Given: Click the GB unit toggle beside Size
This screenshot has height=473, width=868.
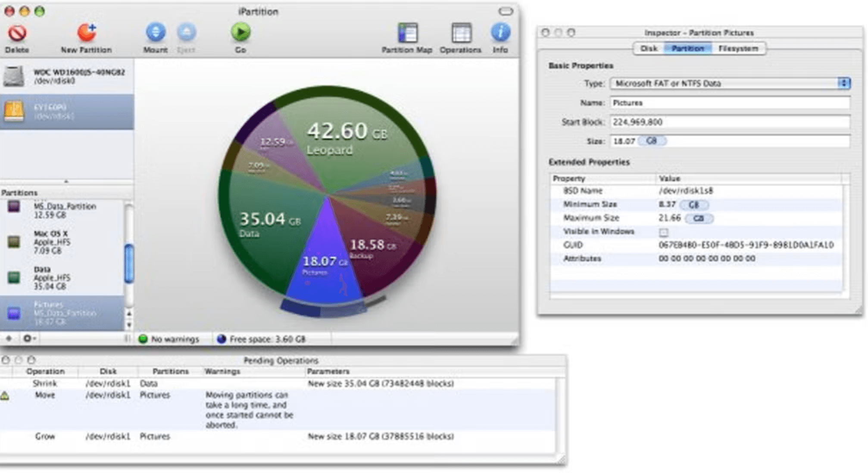Looking at the screenshot, I should click(652, 141).
